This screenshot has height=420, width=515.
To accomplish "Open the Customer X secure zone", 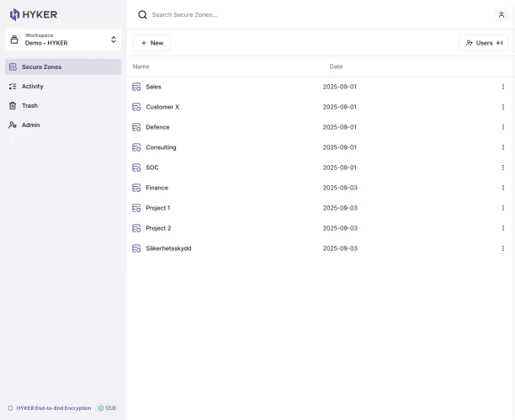I will pos(162,107).
